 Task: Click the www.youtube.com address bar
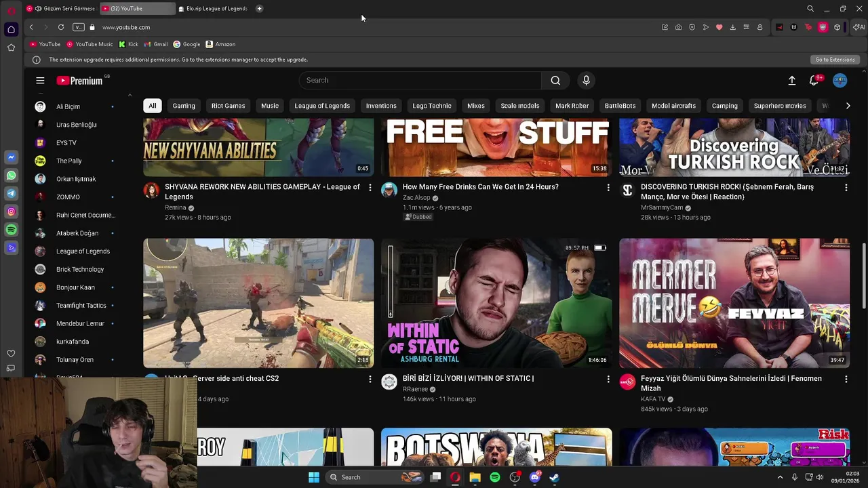[126, 27]
